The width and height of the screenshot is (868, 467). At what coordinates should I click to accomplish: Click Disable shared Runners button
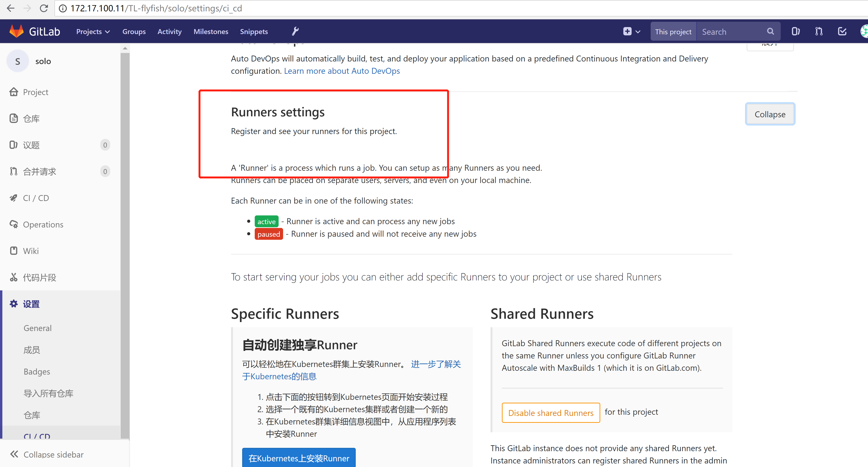551,412
